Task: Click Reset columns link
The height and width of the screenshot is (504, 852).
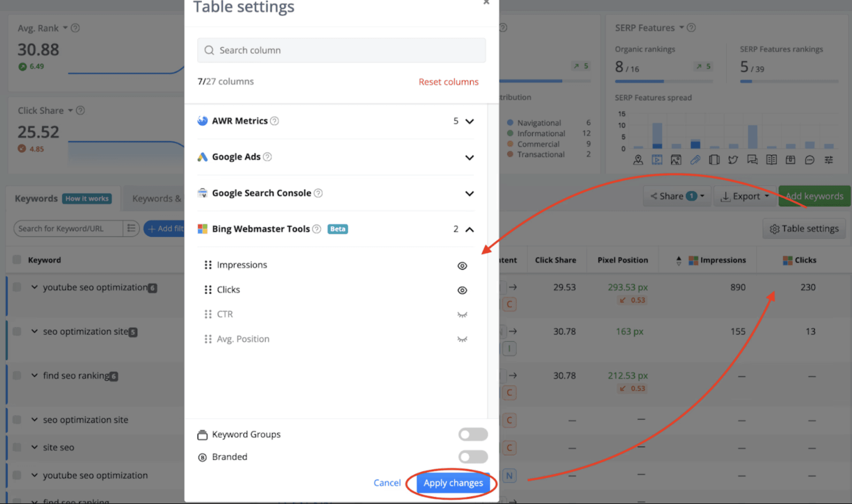Action: point(448,82)
